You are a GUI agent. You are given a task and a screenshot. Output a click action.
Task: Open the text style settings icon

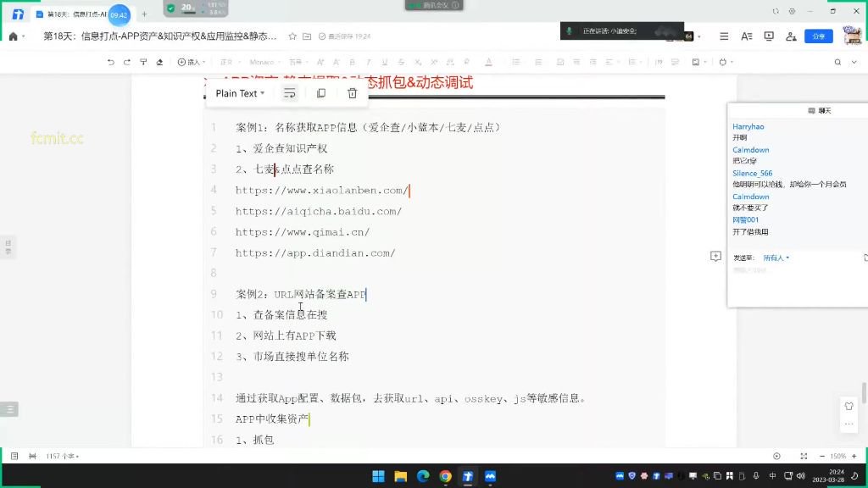746,36
